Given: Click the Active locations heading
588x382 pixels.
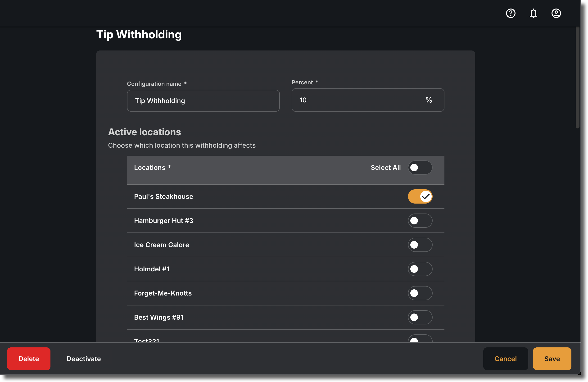Looking at the screenshot, I should (144, 132).
